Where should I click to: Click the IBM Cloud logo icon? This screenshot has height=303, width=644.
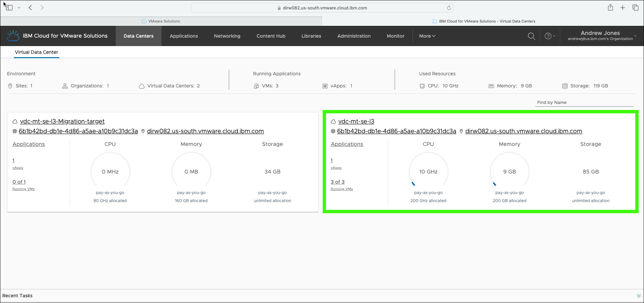click(13, 36)
